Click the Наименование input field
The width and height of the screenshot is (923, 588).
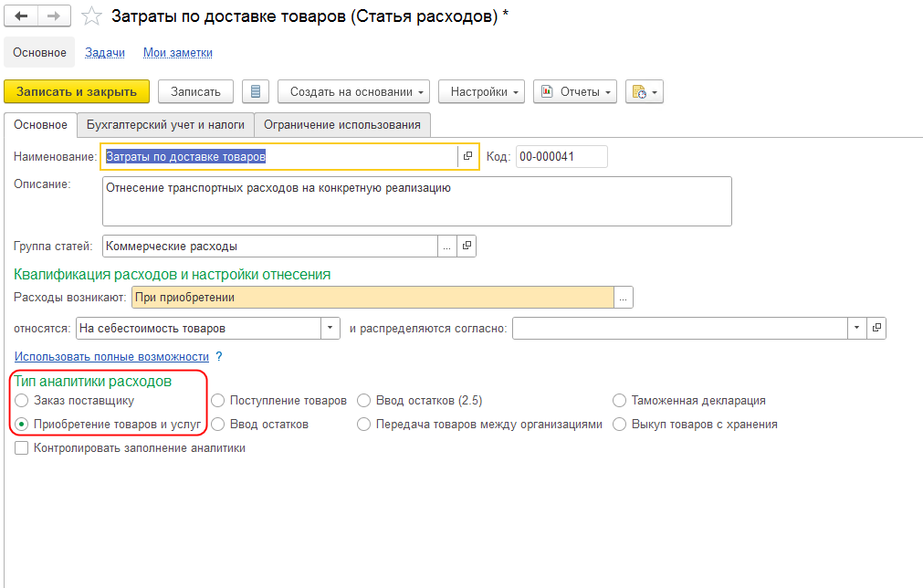[x=279, y=156]
